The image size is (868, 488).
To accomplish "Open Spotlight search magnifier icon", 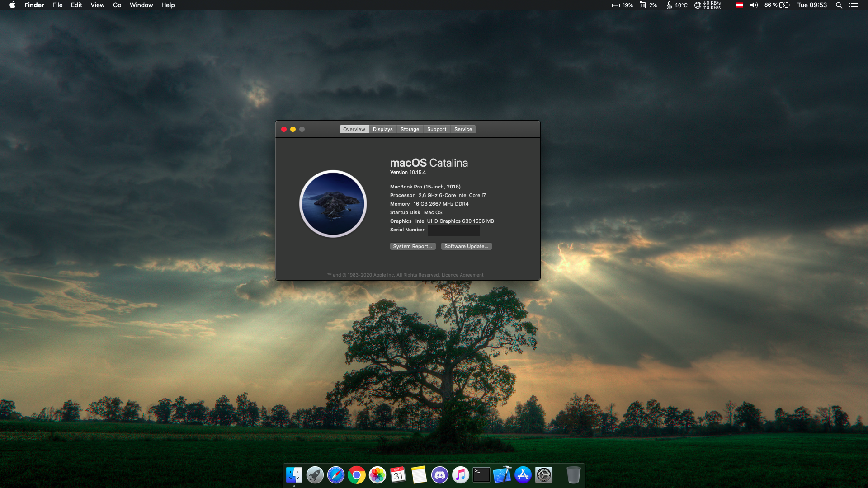I will point(839,5).
